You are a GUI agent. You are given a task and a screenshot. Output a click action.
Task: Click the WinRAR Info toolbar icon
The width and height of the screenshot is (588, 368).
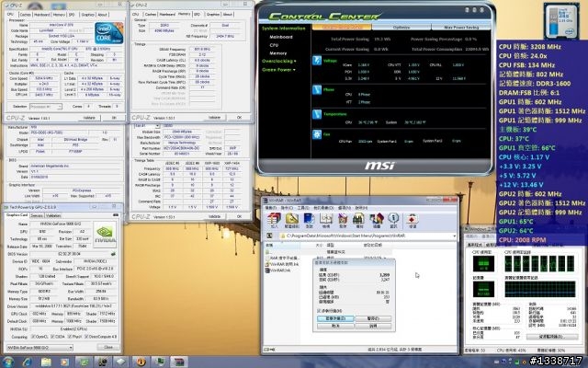pos(393,221)
